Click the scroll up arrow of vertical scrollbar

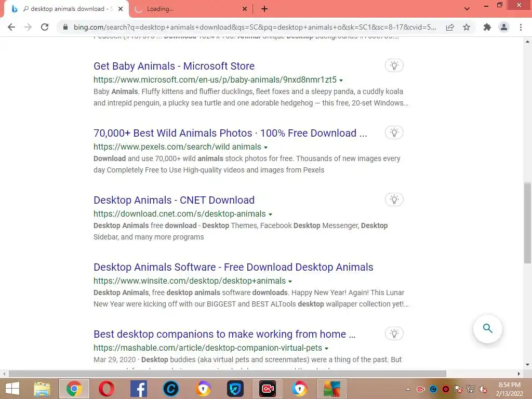tap(527, 42)
